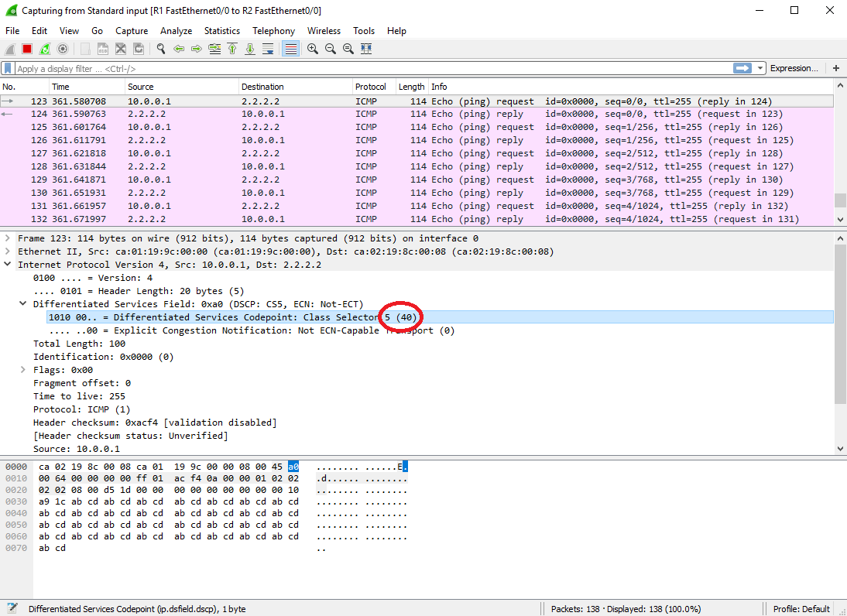Click the add filter button plus sign

835,67
